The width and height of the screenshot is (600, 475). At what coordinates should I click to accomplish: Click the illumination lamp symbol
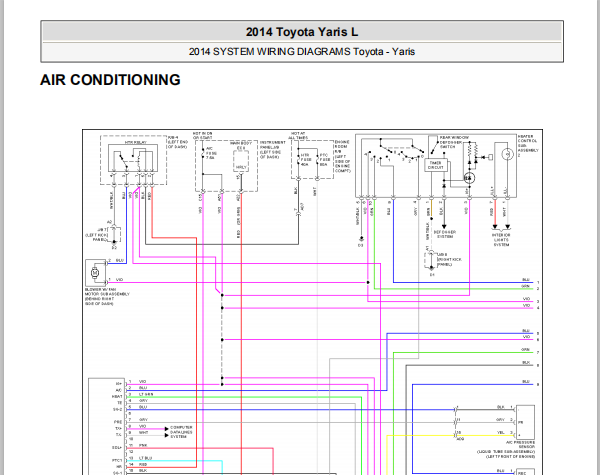[x=507, y=154]
